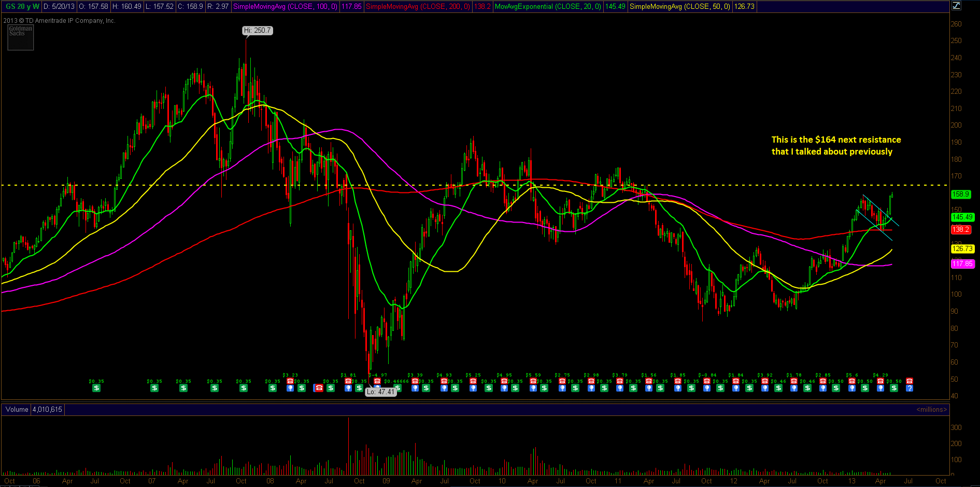Screen dimensions: 980x487
Task: Click the leftmost green dividend dollar icon
Action: tap(96, 388)
